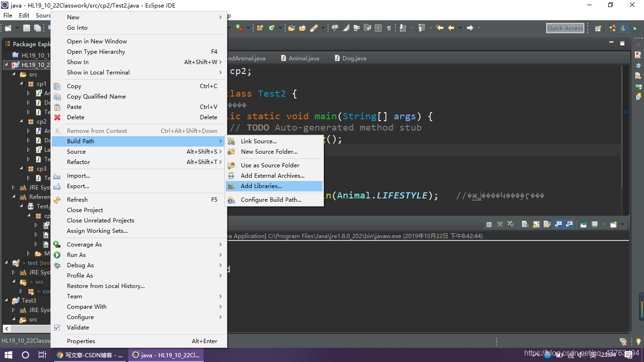This screenshot has height=362, width=644.
Task: Toggle Scroll Lock in the console toolbar
Action: (x=536, y=224)
